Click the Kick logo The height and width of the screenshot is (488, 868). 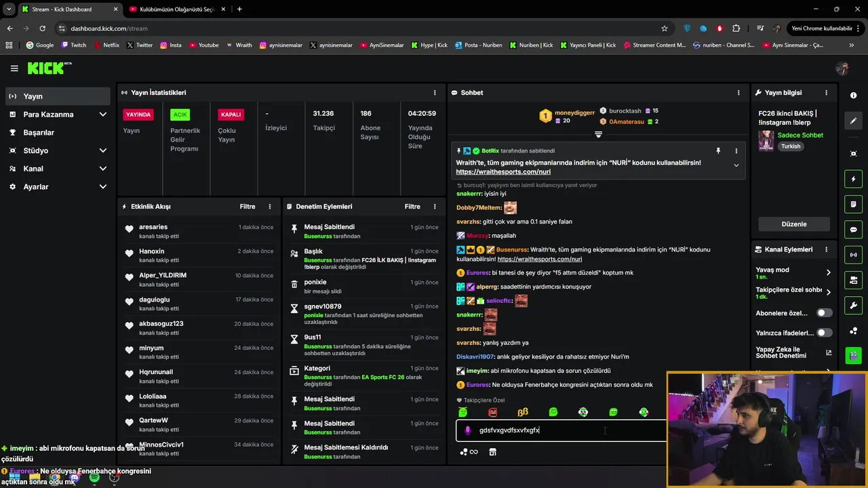(x=49, y=68)
